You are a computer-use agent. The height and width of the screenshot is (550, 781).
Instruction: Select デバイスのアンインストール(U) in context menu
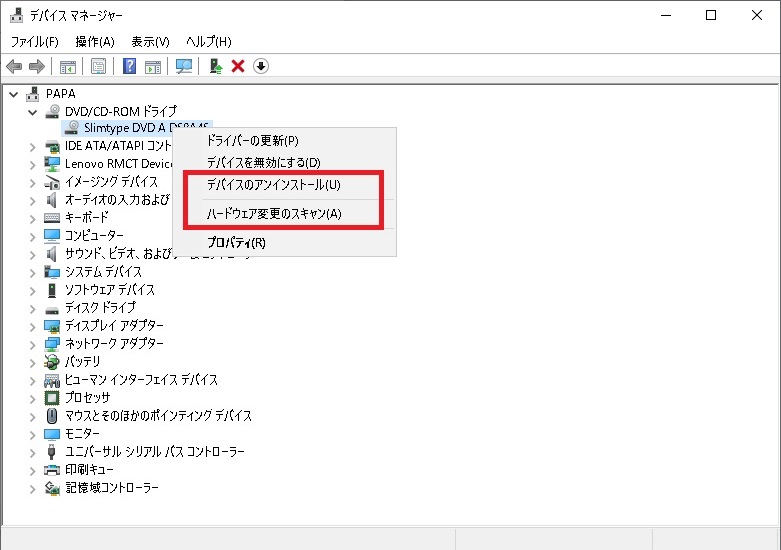273,185
